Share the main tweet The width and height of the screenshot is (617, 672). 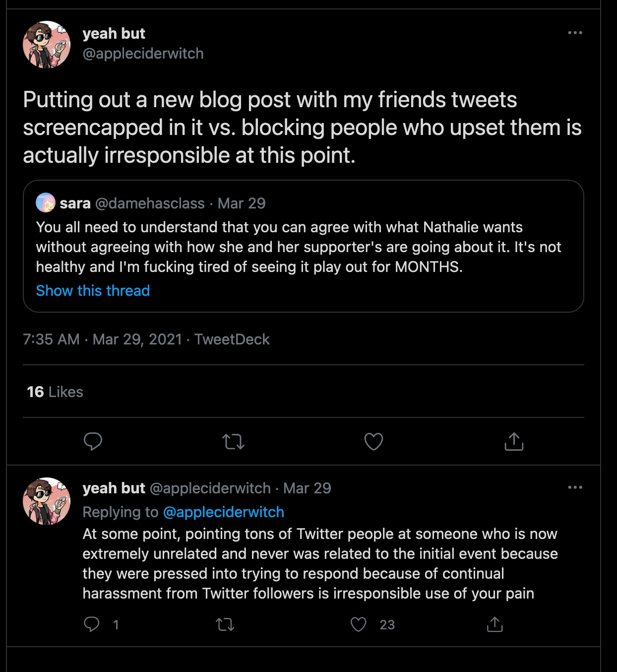[x=514, y=441]
